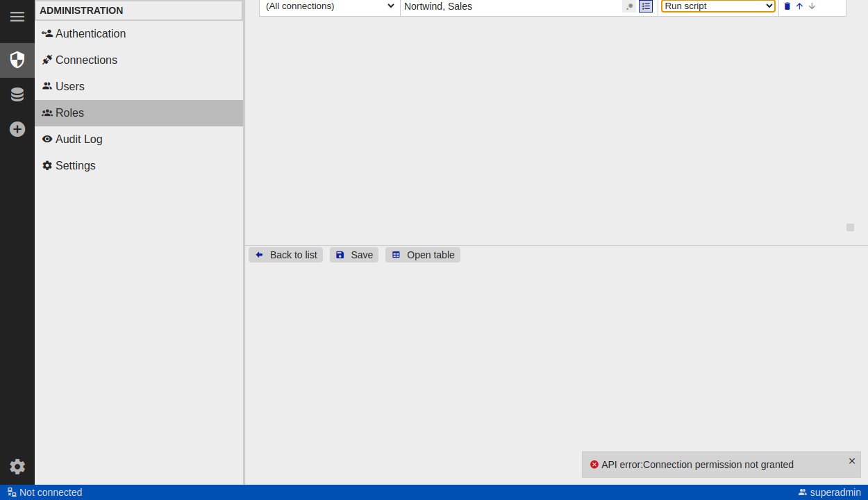Click the ADMINISTRATION panel header
This screenshot has width=868, height=500.
click(139, 10)
